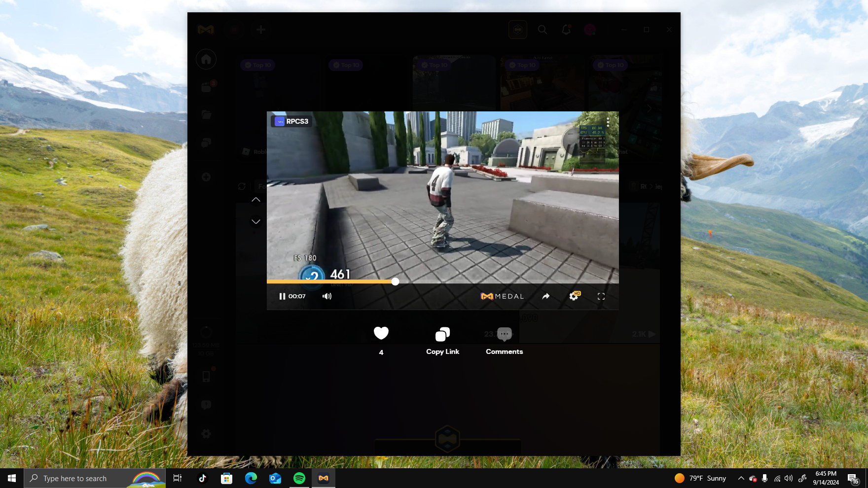Click the Medal search magnifier icon
Screen dimensions: 868x488
[542, 30]
